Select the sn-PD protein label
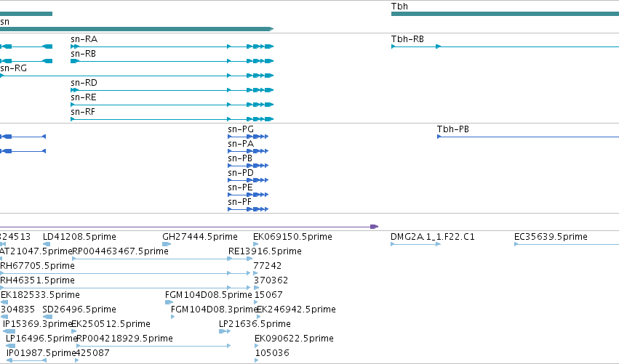The image size is (619, 364). [x=241, y=173]
